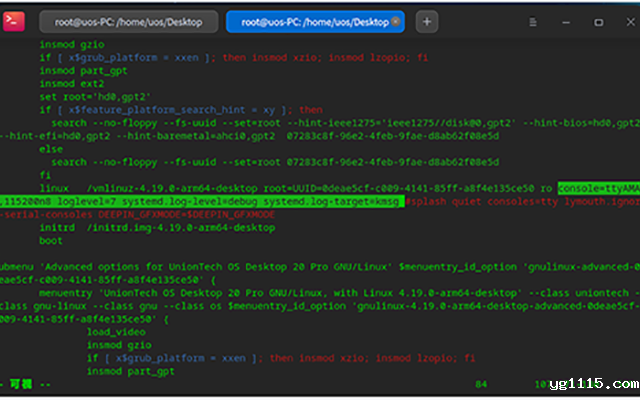640x400 pixels.
Task: Click the visual mode indicator in status line
Action: pyautogui.click(x=20, y=384)
